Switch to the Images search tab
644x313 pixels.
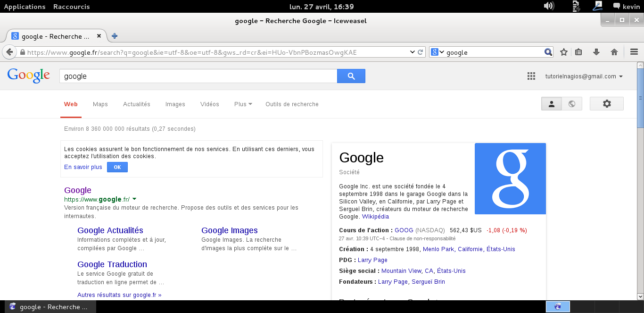tap(175, 104)
